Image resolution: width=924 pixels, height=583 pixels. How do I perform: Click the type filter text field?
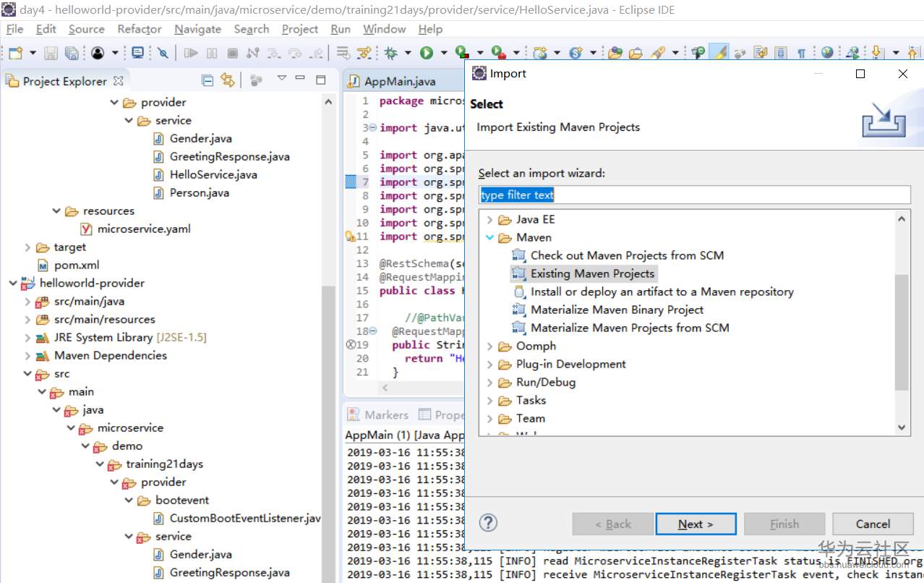pos(694,195)
